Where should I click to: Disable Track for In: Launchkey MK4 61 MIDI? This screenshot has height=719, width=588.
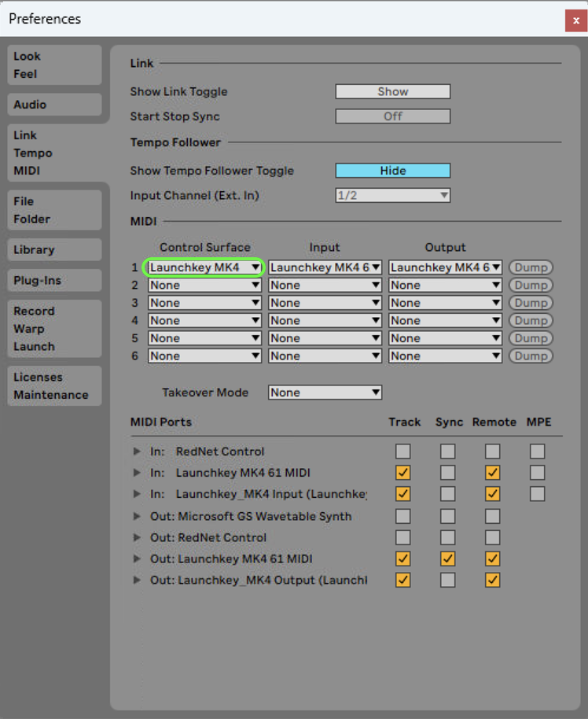pyautogui.click(x=402, y=472)
